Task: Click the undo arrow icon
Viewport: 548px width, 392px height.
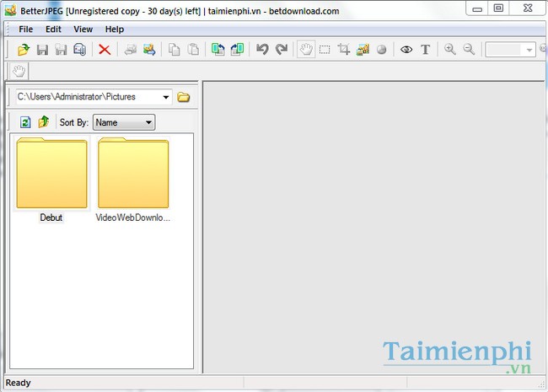Action: (x=262, y=50)
